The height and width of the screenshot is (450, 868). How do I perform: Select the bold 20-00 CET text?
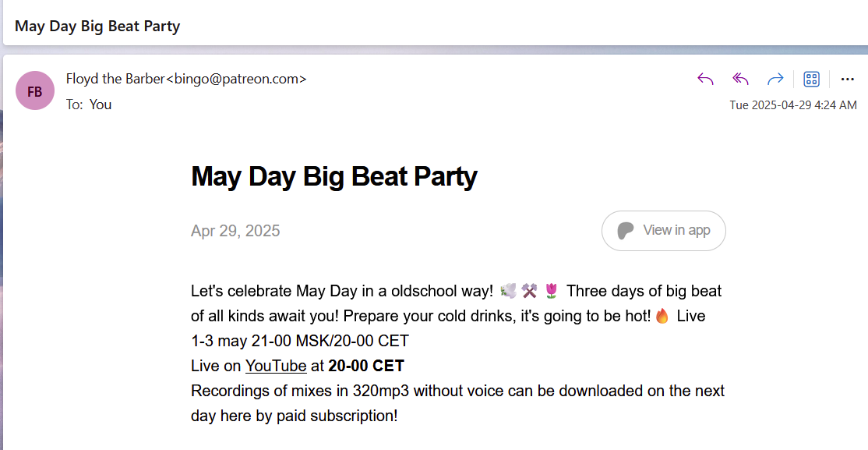(366, 366)
